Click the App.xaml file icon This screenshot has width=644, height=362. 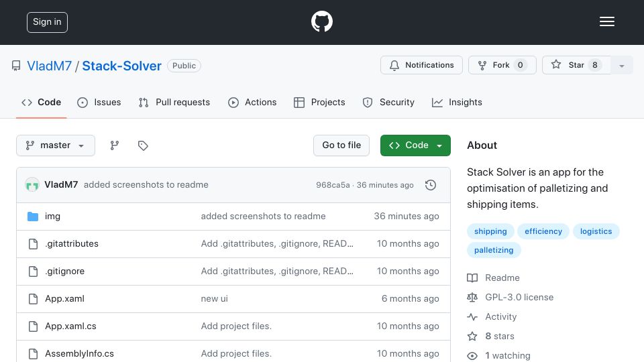33,299
